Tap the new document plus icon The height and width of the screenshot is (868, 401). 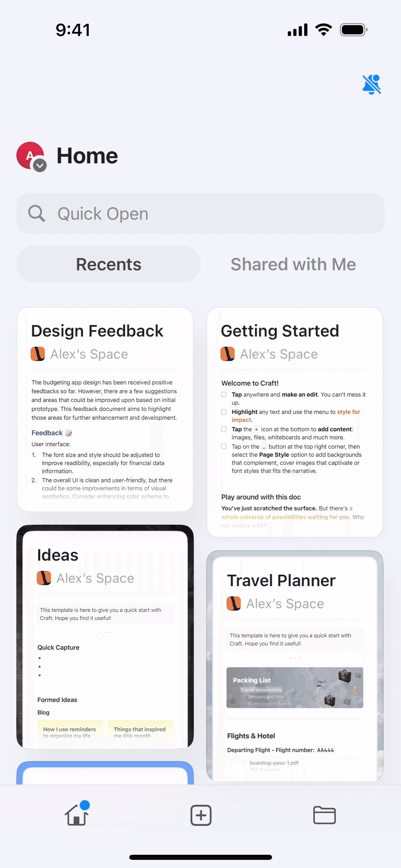pos(201,815)
